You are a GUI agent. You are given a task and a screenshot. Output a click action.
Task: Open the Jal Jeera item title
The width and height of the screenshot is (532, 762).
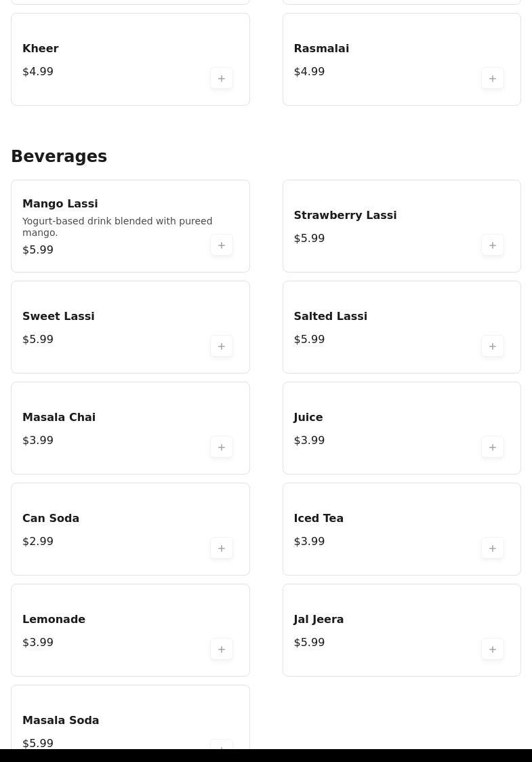319,619
